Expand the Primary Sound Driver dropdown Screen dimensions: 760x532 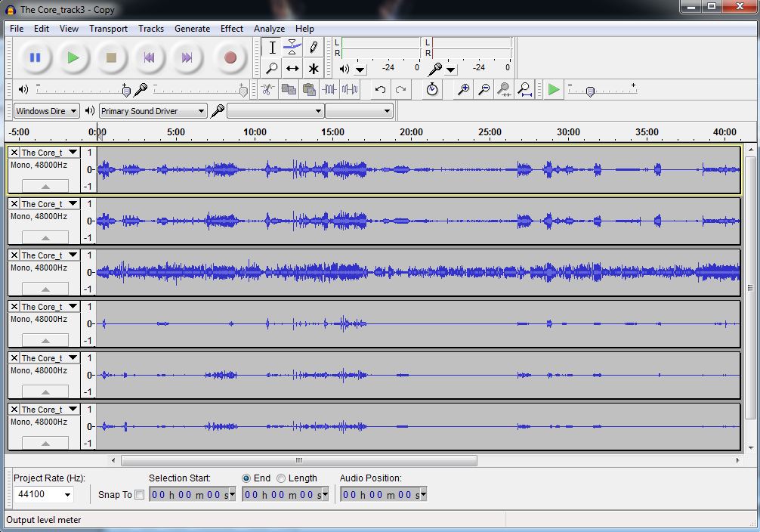tap(200, 111)
